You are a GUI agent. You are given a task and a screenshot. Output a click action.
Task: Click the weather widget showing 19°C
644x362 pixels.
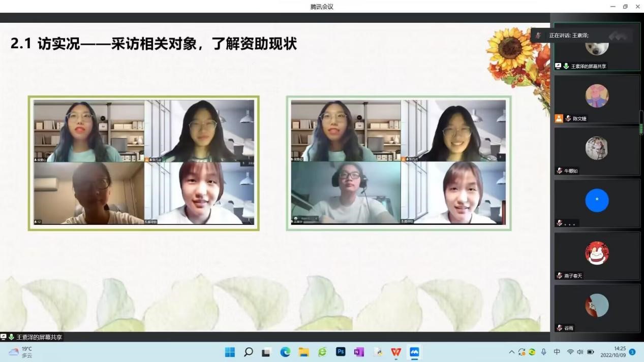tap(20, 352)
